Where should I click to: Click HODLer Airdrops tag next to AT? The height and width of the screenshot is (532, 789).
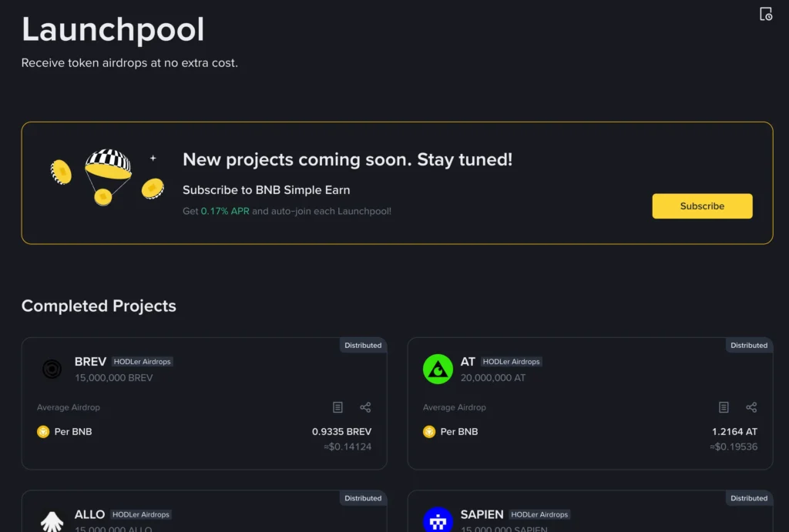(x=512, y=362)
